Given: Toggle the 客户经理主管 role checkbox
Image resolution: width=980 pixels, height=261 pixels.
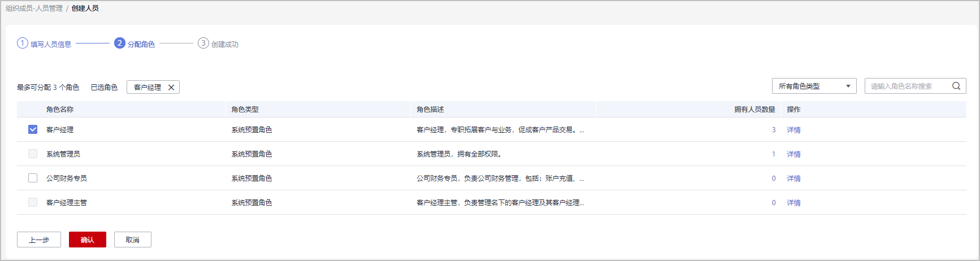Looking at the screenshot, I should 33,202.
